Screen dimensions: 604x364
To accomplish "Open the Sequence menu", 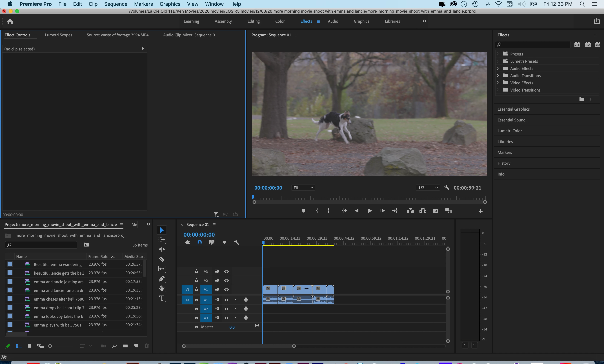I will click(x=116, y=4).
